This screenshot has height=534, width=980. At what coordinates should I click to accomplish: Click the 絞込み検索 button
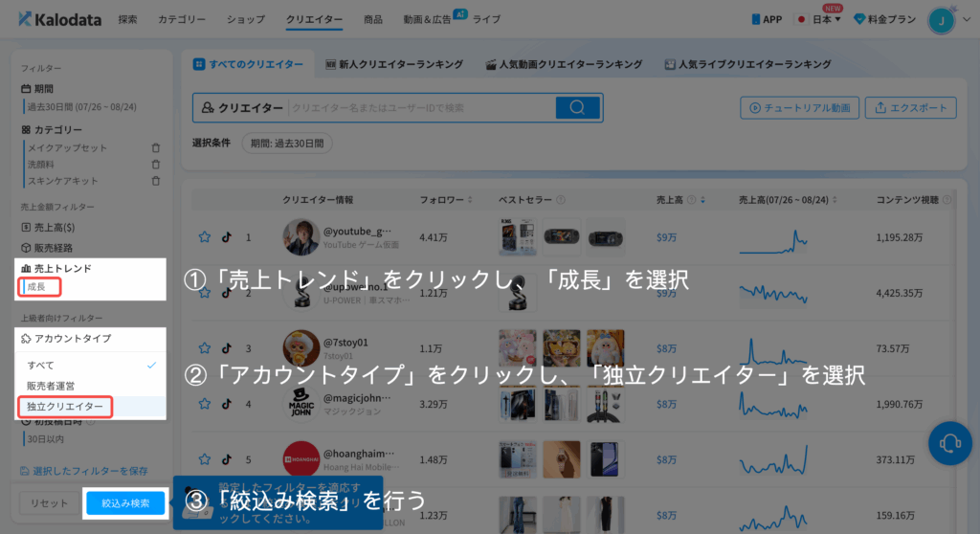(125, 503)
